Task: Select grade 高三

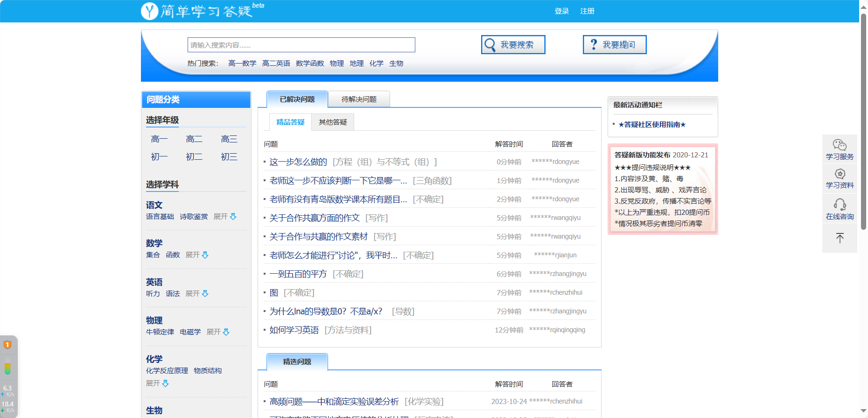Action: pyautogui.click(x=229, y=139)
